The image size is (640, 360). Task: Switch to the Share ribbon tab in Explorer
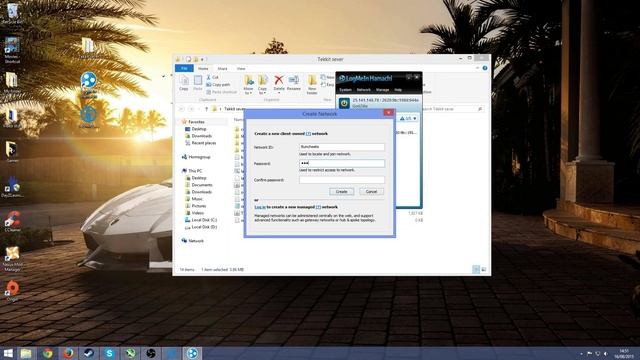click(222, 69)
